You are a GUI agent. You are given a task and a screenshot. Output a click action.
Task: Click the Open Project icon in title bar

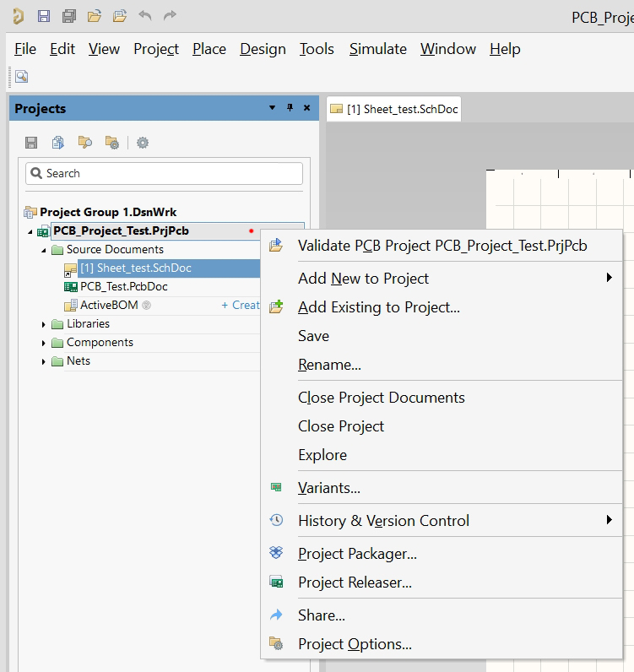120,16
